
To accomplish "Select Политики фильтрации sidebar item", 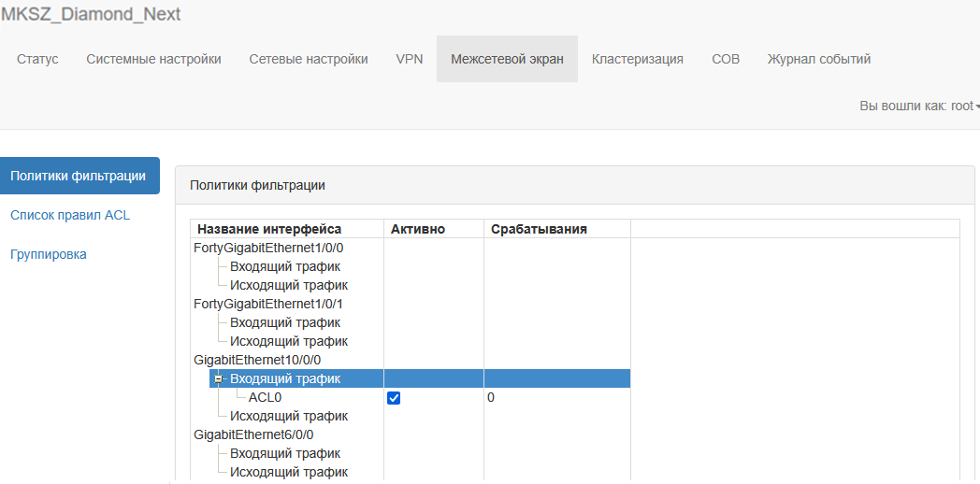I will point(79,176).
